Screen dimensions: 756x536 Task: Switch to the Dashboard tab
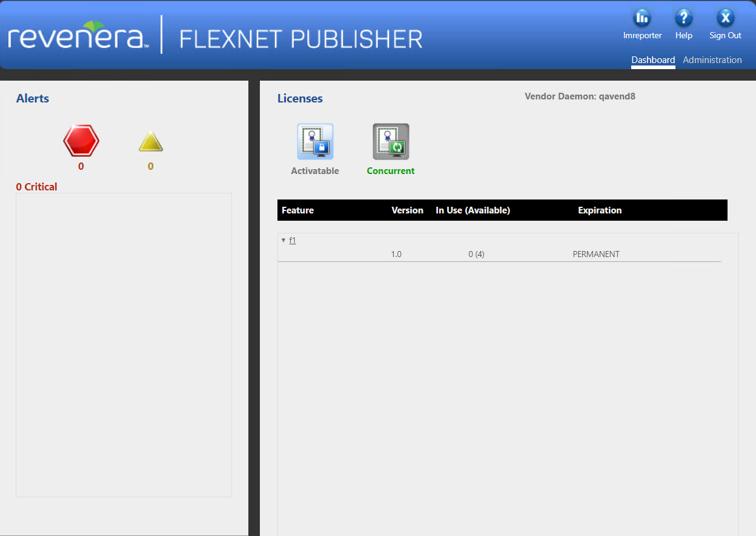pyautogui.click(x=653, y=60)
